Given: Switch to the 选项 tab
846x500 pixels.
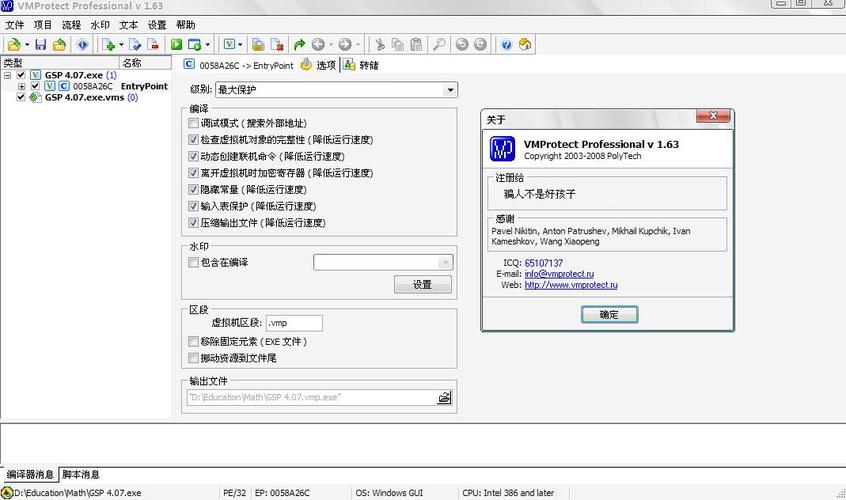Looking at the screenshot, I should [318, 65].
